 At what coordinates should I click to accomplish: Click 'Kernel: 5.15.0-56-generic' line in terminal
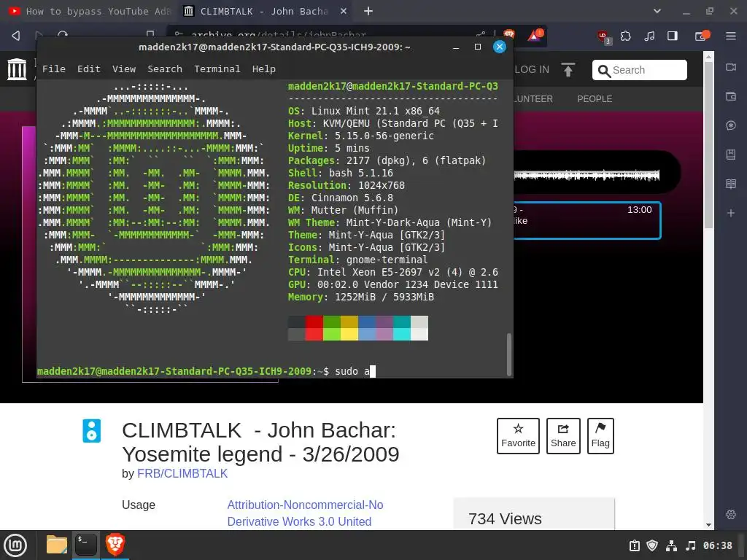coord(360,136)
